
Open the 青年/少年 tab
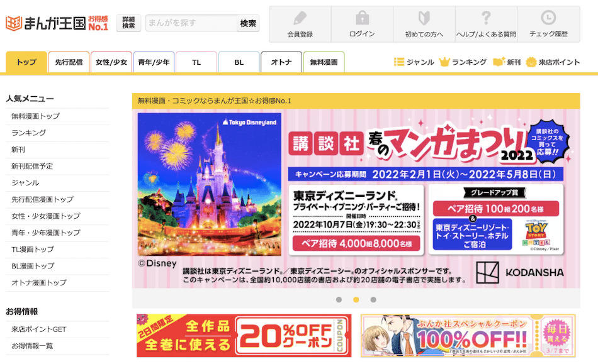click(154, 62)
